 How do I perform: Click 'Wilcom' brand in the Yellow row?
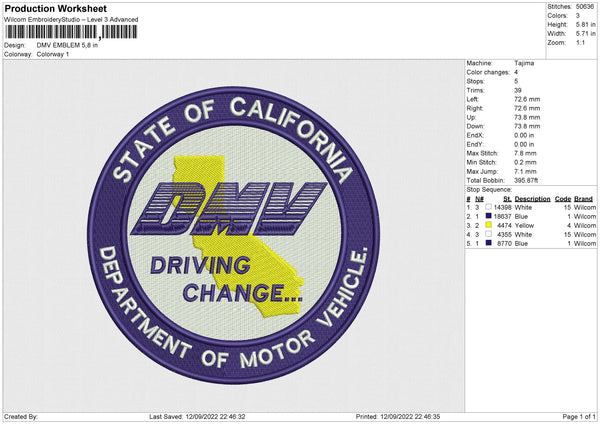click(585, 225)
